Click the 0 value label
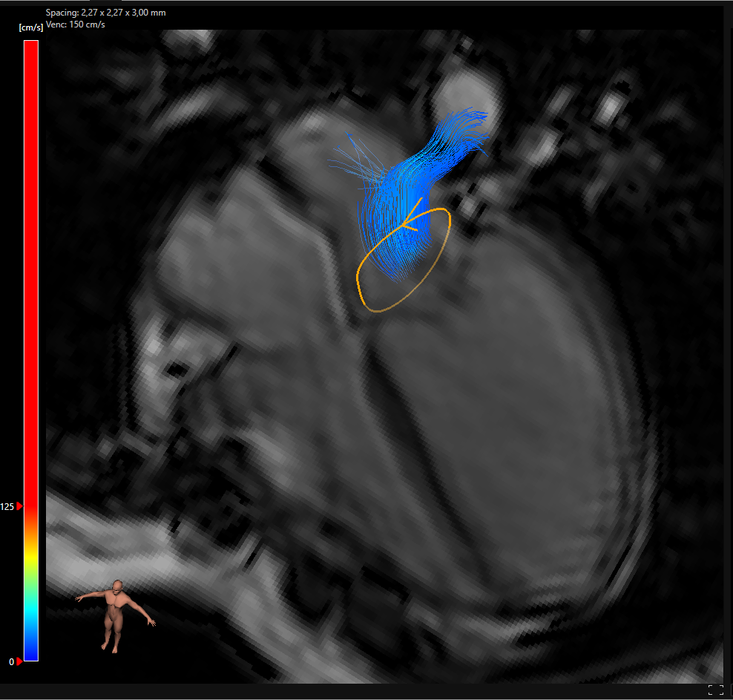 11,661
